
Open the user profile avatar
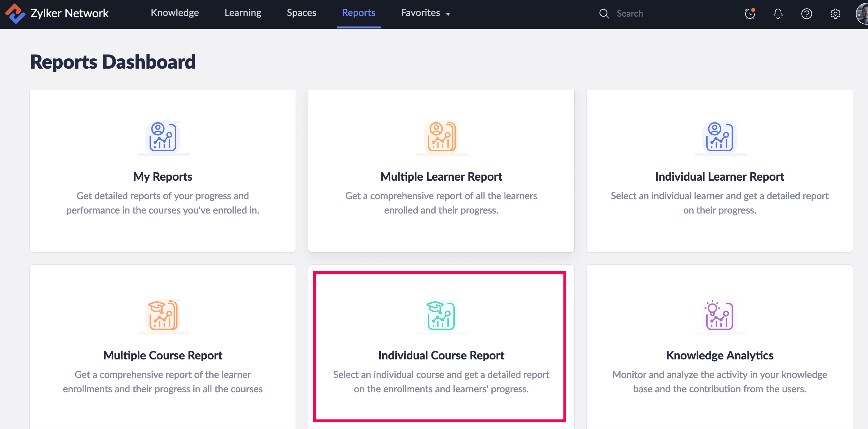point(862,13)
